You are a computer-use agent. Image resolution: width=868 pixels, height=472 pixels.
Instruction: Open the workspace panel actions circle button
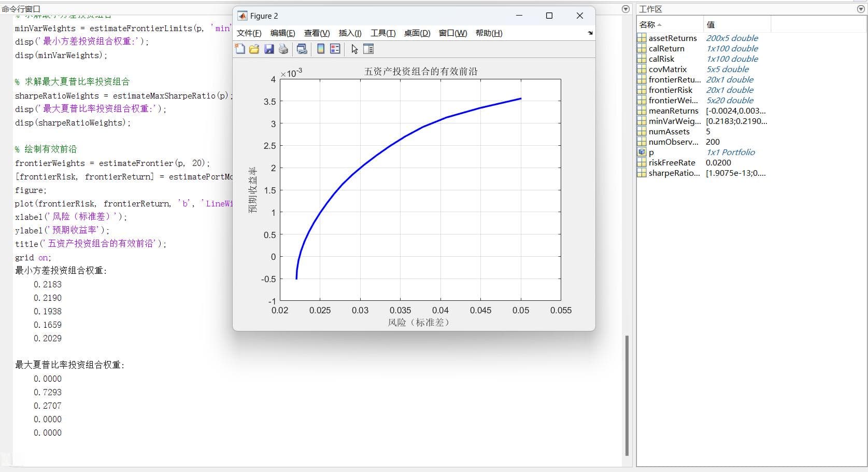[861, 9]
